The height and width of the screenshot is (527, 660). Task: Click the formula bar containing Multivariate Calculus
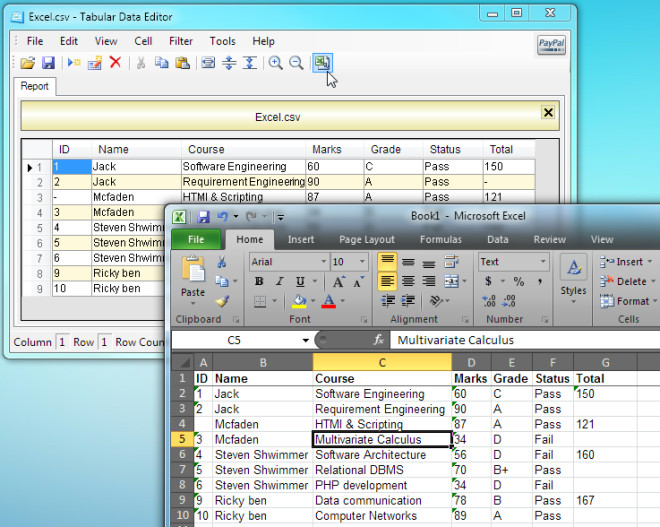tap(524, 340)
